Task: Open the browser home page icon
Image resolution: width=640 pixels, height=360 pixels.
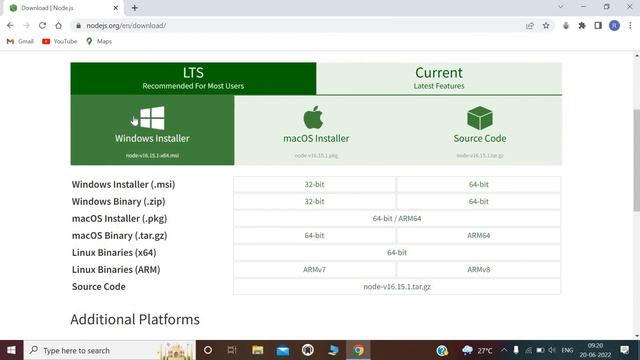Action: click(x=58, y=25)
